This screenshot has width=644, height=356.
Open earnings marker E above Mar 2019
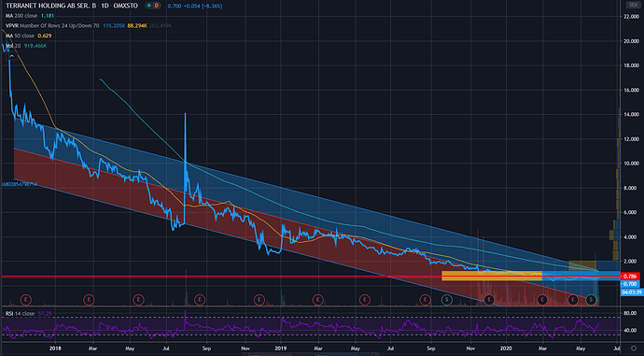(x=317, y=300)
